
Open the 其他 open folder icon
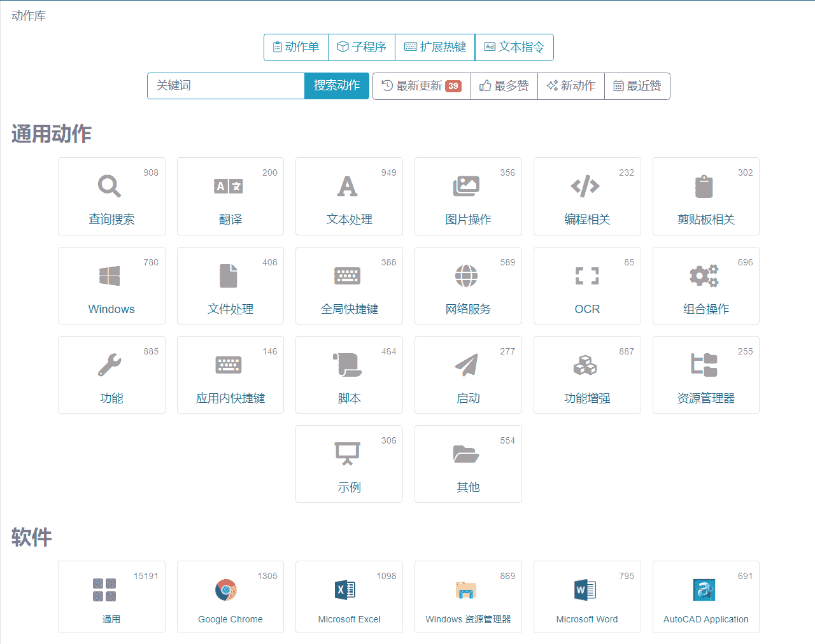tap(466, 454)
